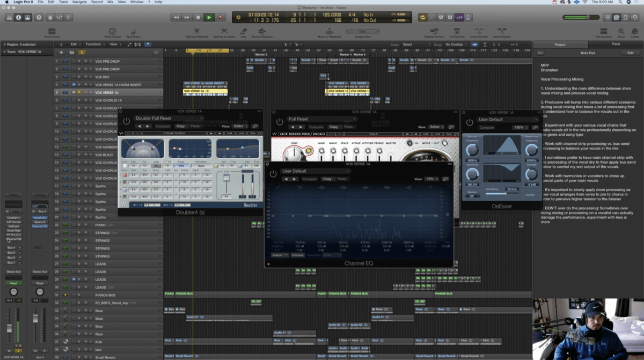This screenshot has height=360, width=644.
Task: Open the Smart Controls button
Action: click(49, 18)
